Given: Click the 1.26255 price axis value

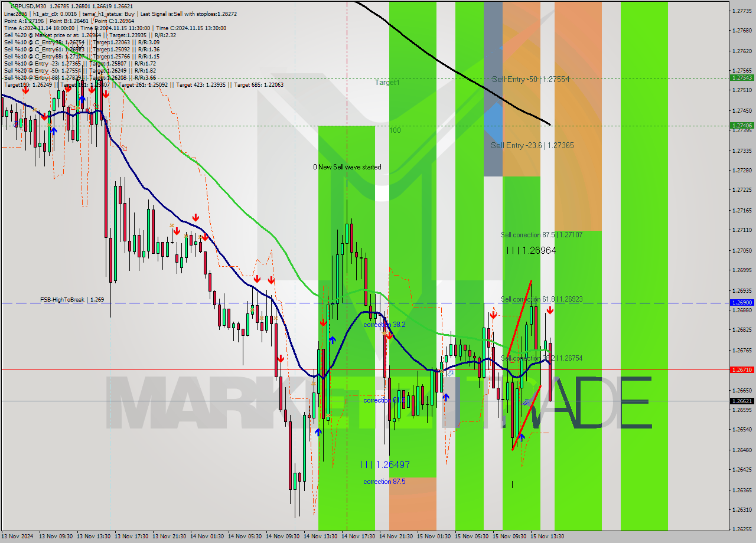Looking at the screenshot, I should (742, 529).
